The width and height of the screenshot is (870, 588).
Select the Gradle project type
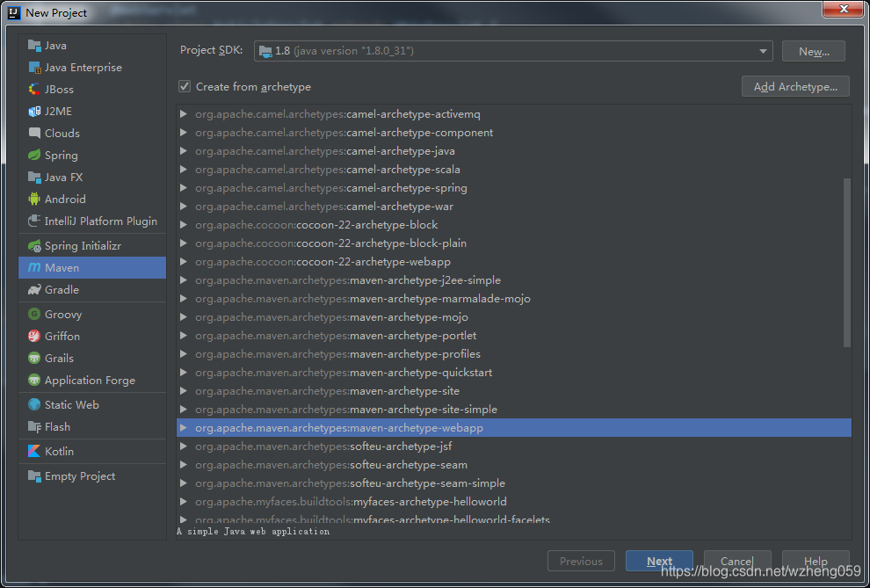coord(92,289)
